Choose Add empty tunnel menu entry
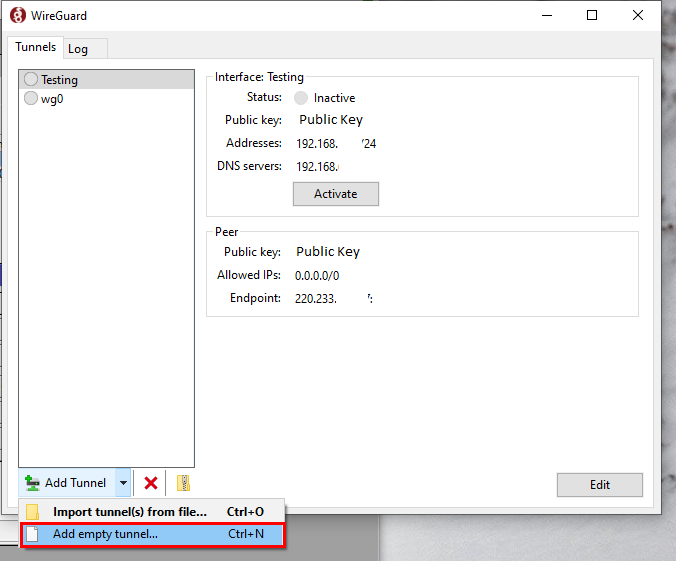This screenshot has height=561, width=676. click(x=152, y=534)
